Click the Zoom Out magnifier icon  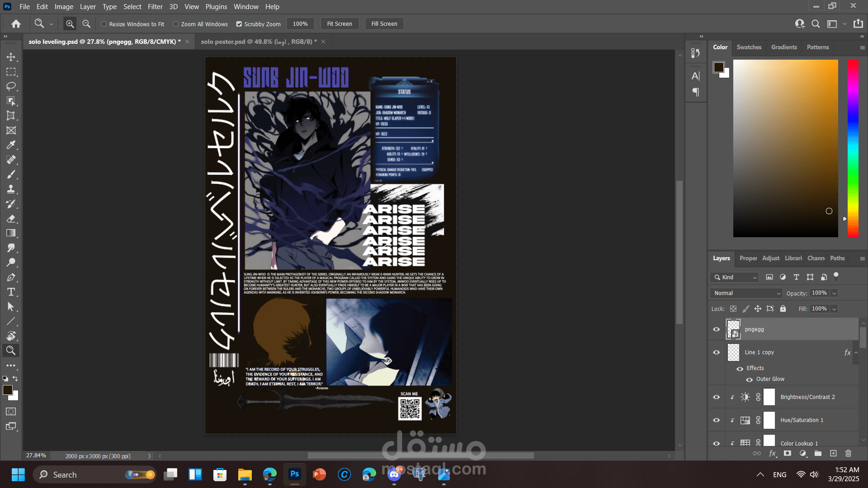click(86, 24)
